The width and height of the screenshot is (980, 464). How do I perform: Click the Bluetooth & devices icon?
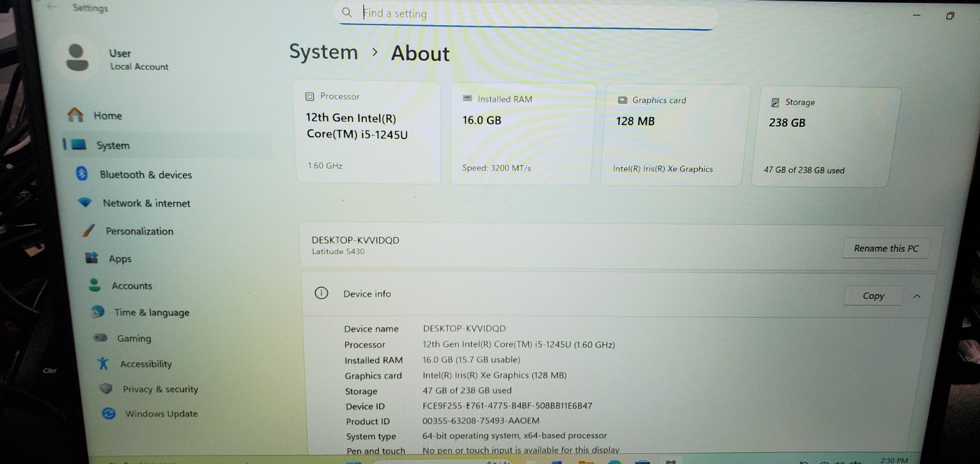tap(81, 173)
